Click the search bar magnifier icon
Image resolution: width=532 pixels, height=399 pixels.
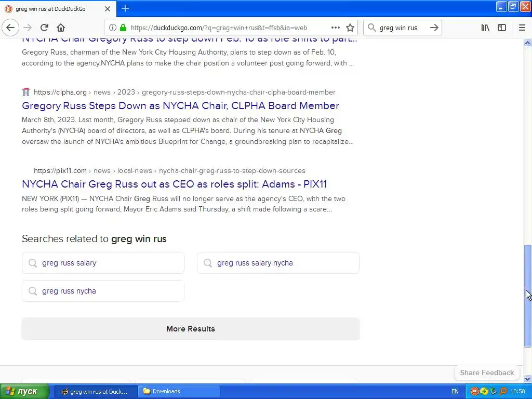coord(372,28)
